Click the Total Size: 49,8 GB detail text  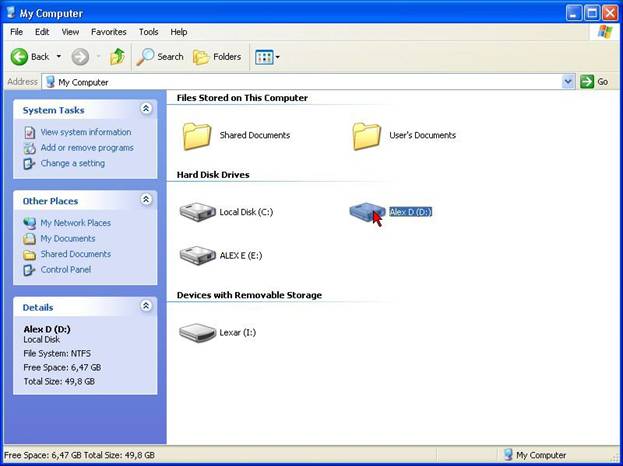59,381
